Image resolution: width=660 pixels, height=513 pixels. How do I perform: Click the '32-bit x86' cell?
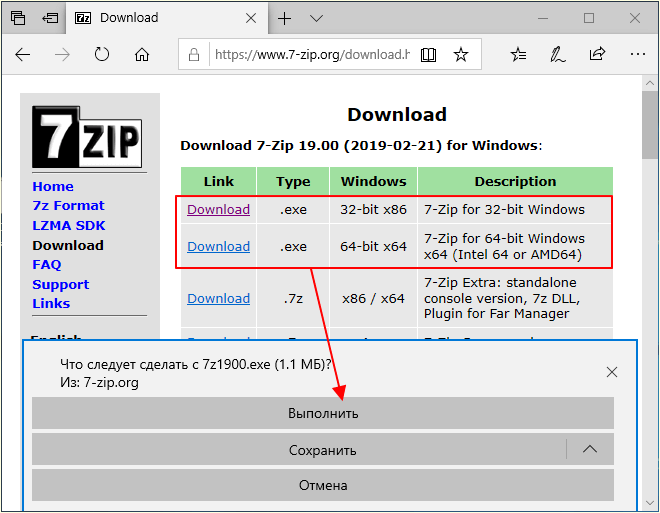pos(373,210)
